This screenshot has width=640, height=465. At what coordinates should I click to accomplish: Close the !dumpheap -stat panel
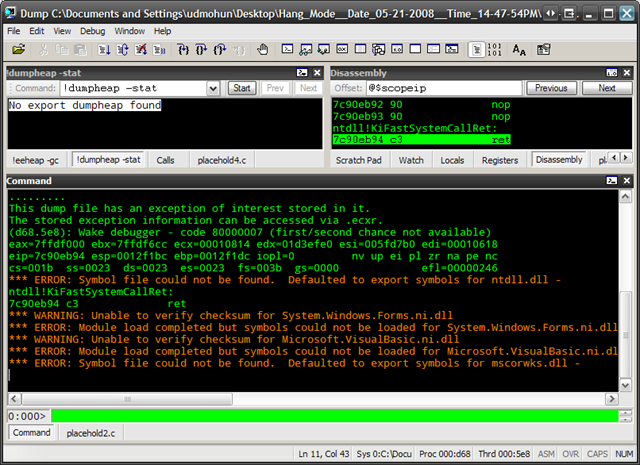coord(317,73)
